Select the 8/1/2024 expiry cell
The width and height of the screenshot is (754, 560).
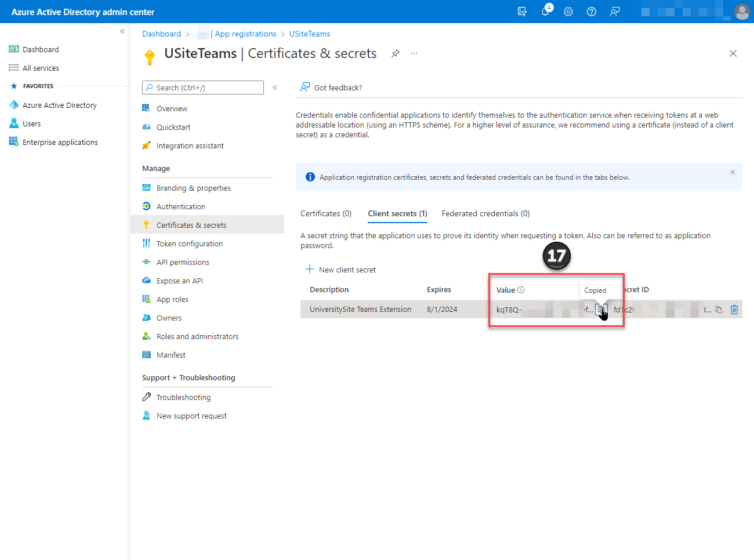[442, 310]
